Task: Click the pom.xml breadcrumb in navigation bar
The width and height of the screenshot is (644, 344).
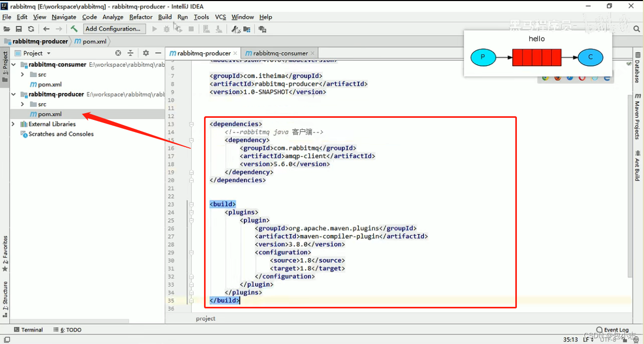Action: coord(91,41)
